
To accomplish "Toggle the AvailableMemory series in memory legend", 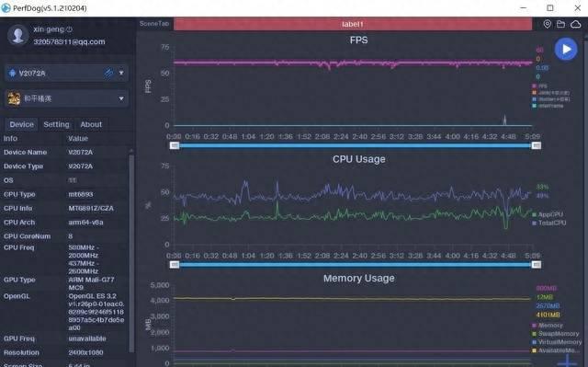I will click(556, 350).
